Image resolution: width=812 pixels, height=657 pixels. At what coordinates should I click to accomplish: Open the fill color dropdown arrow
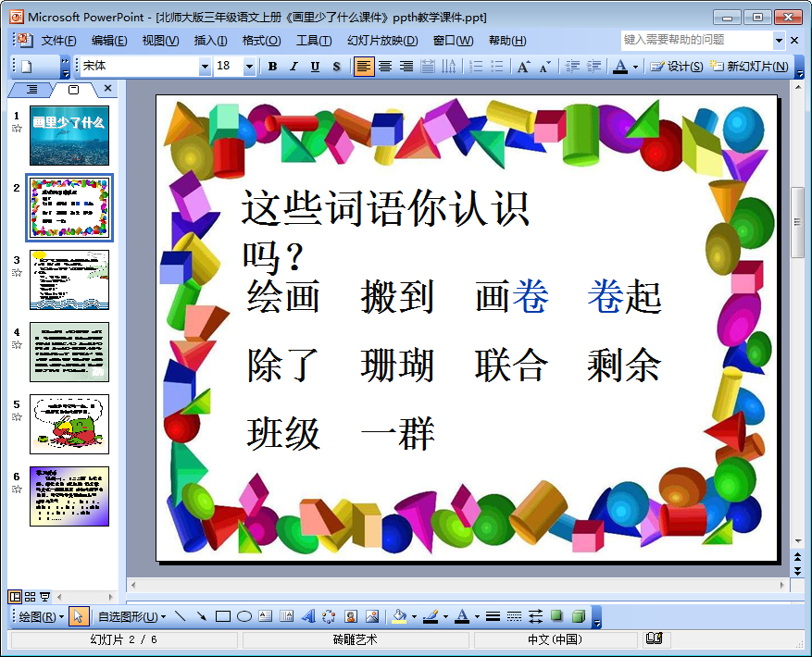click(x=413, y=616)
